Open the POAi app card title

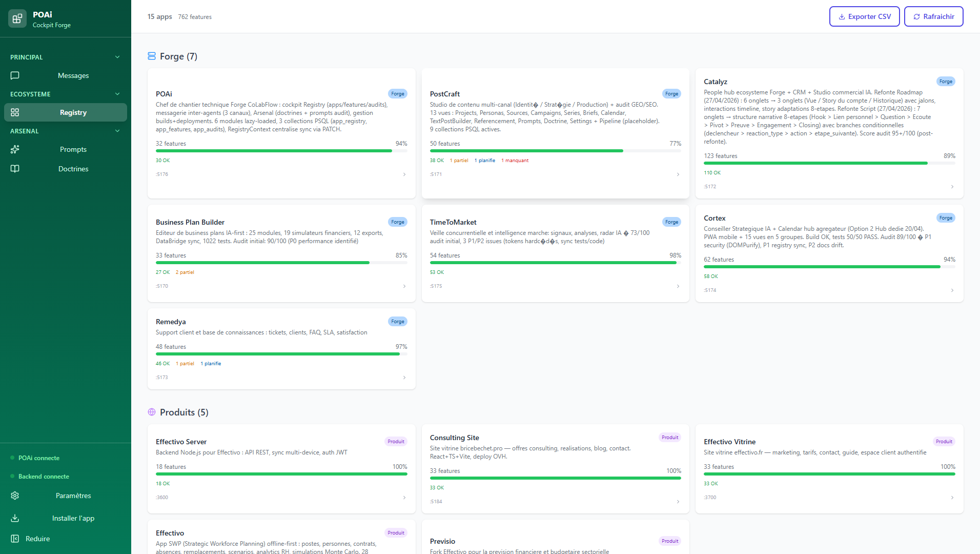tap(164, 94)
